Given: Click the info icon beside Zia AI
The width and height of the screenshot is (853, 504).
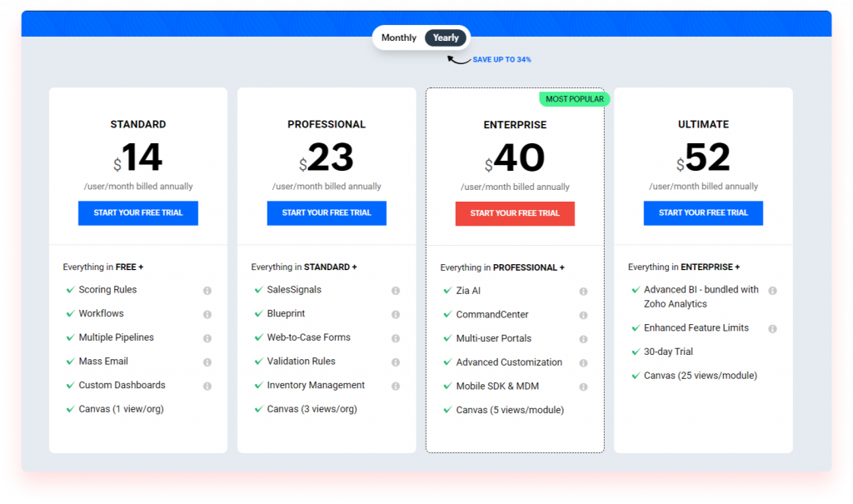Looking at the screenshot, I should [x=583, y=292].
